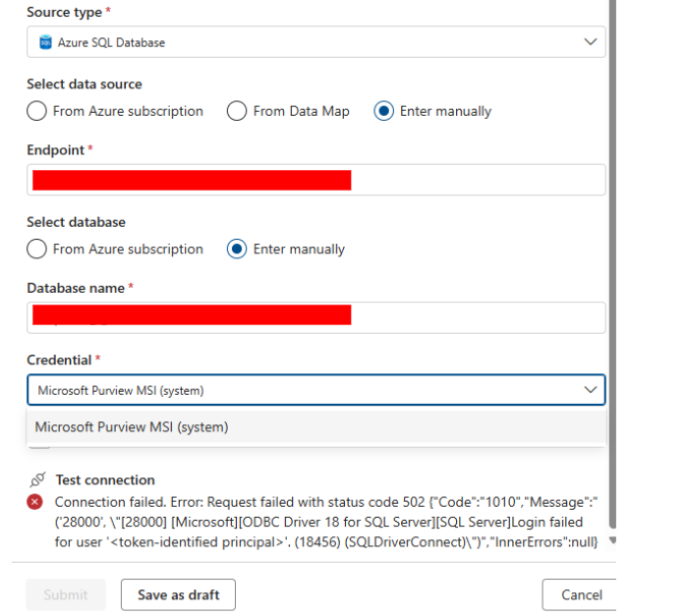Image resolution: width=686 pixels, height=616 pixels.
Task: Click into the Endpoint input field
Action: click(x=315, y=180)
